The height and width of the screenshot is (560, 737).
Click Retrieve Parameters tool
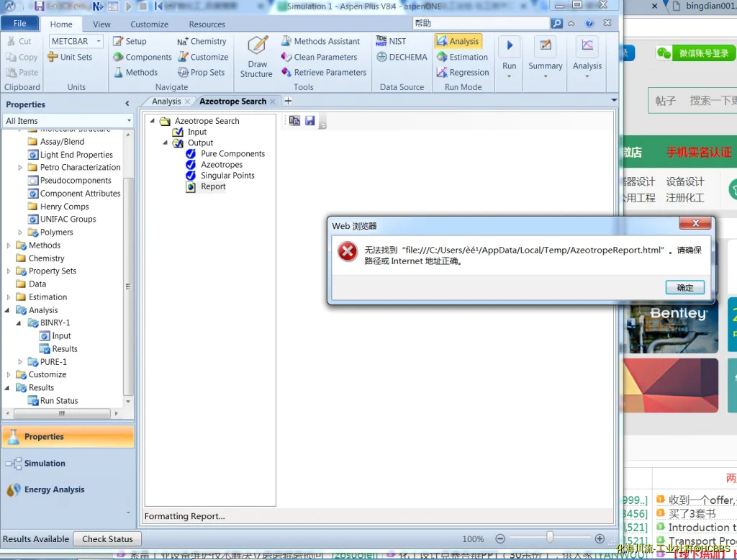click(x=323, y=73)
